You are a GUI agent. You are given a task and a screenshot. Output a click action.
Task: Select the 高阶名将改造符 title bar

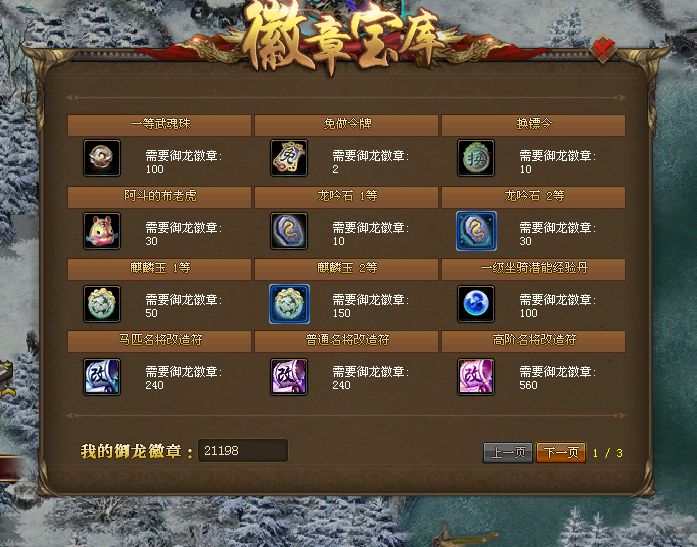(533, 341)
